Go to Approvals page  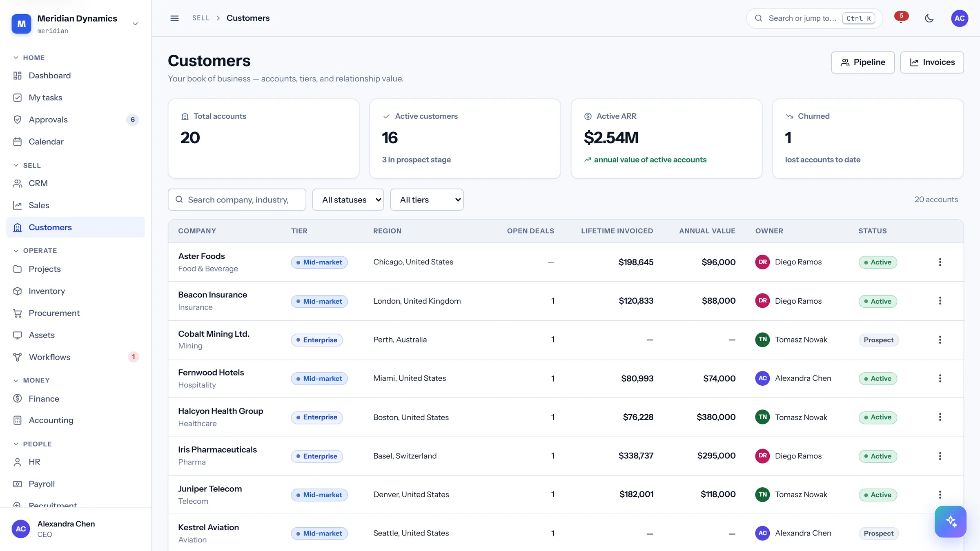tap(76, 120)
